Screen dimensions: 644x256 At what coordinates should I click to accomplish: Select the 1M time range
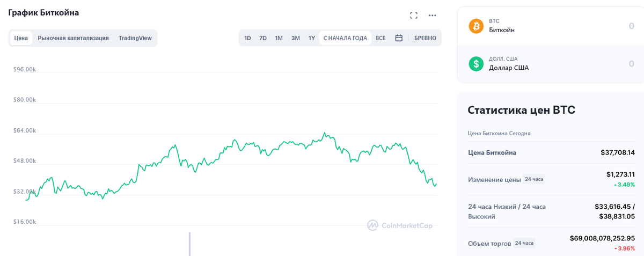tap(279, 38)
